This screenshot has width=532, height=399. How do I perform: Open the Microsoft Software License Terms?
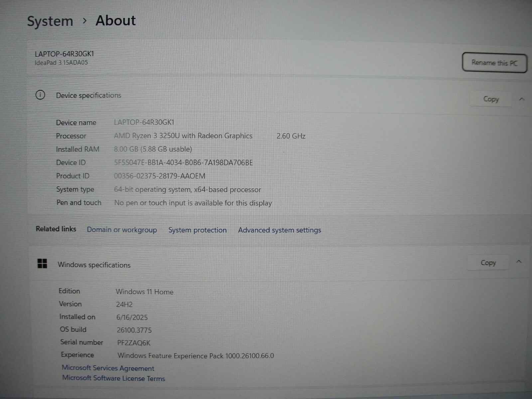click(114, 378)
